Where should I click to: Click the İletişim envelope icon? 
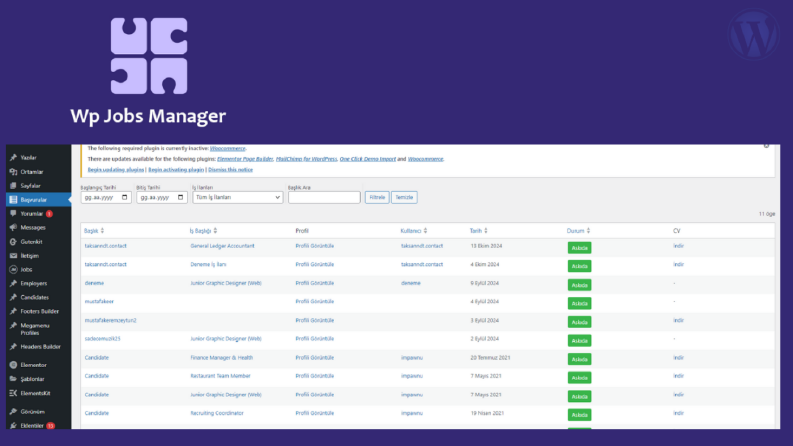click(13, 256)
